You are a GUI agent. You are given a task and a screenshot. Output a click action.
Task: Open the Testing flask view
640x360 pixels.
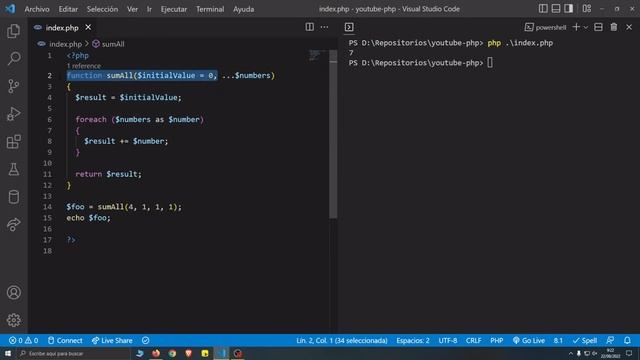coord(13,169)
